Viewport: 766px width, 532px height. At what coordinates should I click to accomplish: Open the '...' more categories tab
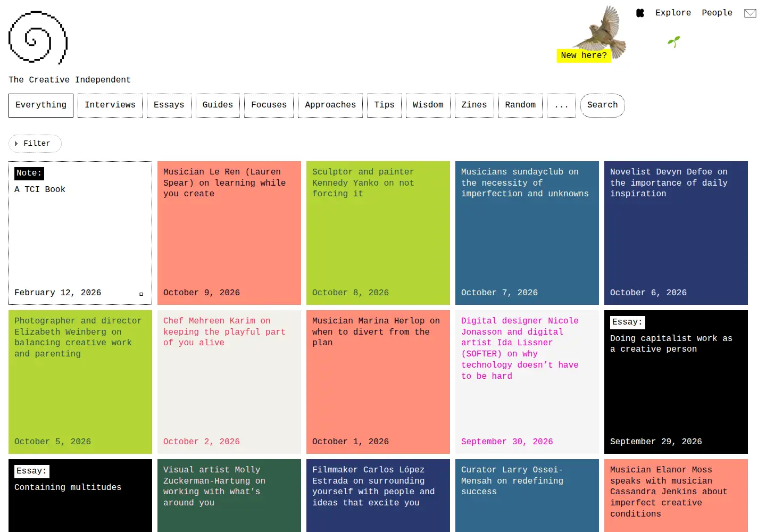(561, 105)
